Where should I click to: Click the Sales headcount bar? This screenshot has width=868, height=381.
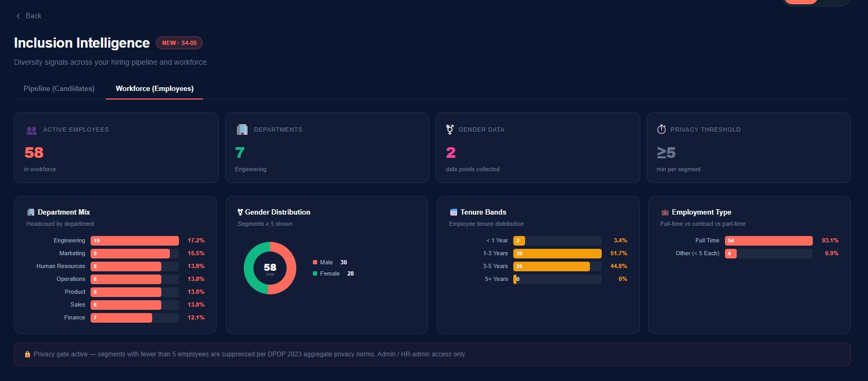click(126, 305)
